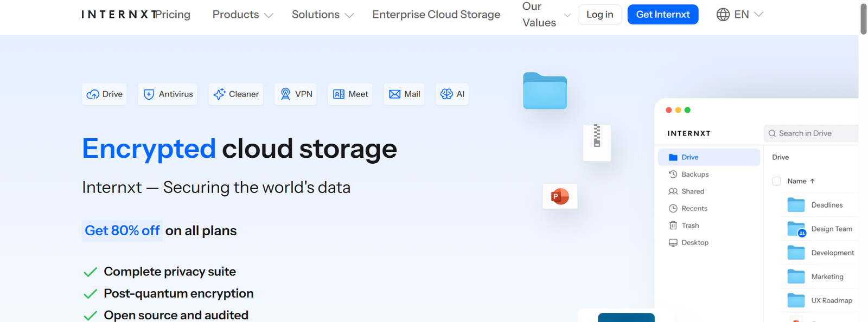
Task: Open the VPN product icon
Action: [x=285, y=94]
